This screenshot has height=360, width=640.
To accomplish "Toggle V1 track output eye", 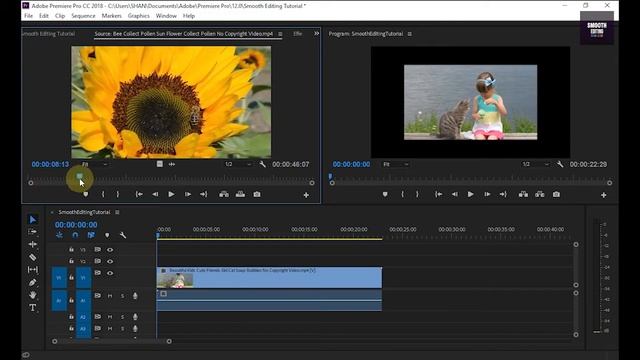I will click(x=110, y=273).
